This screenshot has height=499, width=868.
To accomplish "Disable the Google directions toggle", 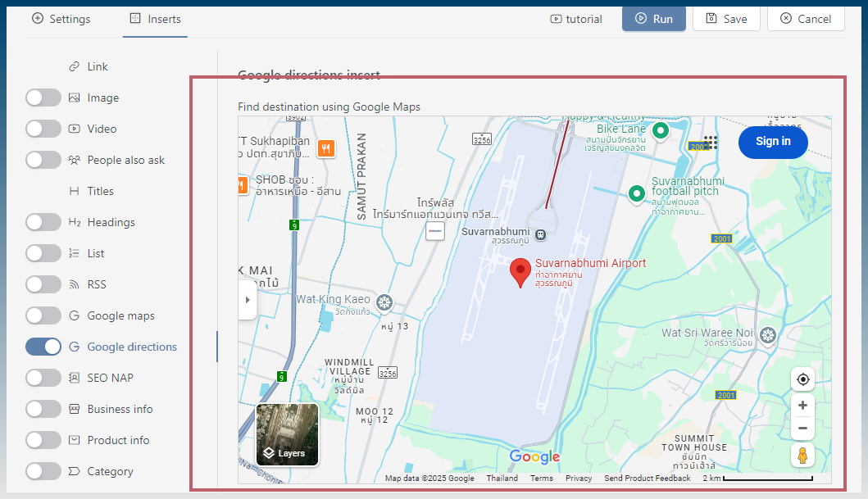I will coord(43,347).
